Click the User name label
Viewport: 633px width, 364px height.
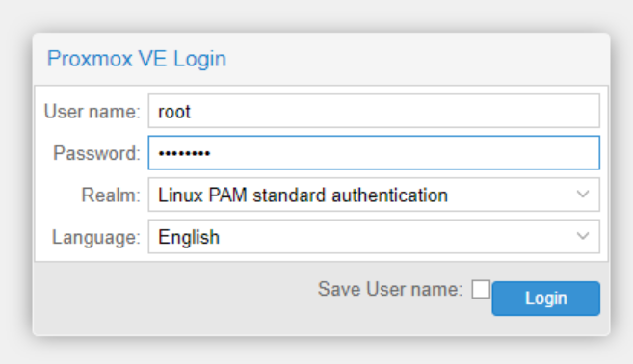92,112
